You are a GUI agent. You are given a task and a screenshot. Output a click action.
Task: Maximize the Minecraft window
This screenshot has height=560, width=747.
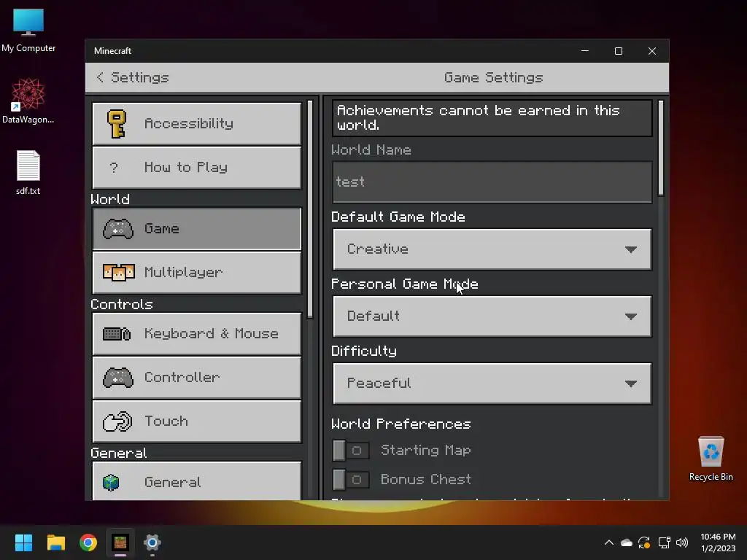pyautogui.click(x=619, y=51)
